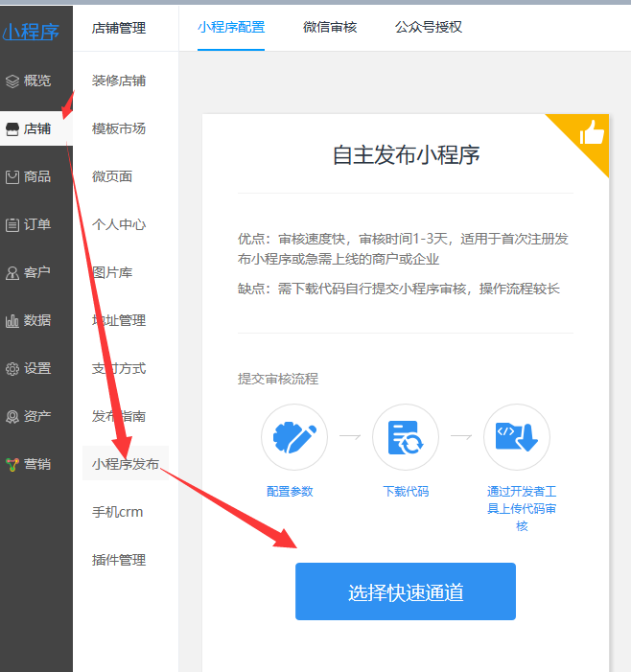
Task: Click the 概览 layers icon
Action: click(12, 81)
